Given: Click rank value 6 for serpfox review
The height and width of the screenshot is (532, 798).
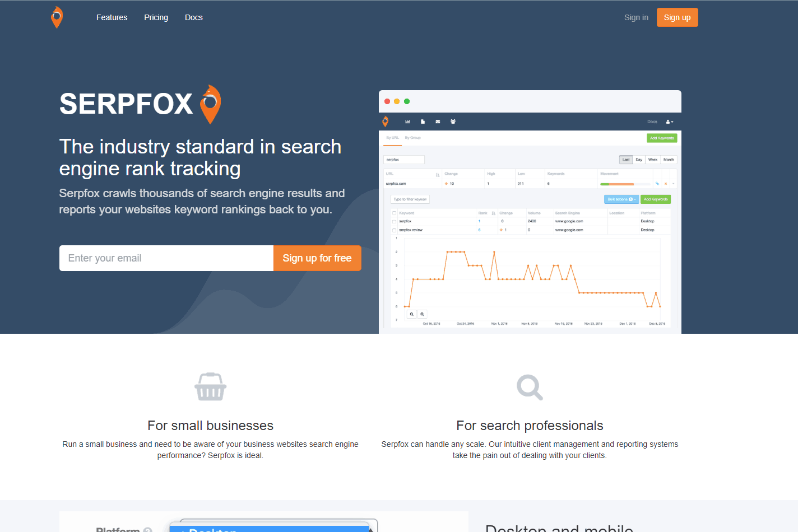Looking at the screenshot, I should (x=479, y=230).
